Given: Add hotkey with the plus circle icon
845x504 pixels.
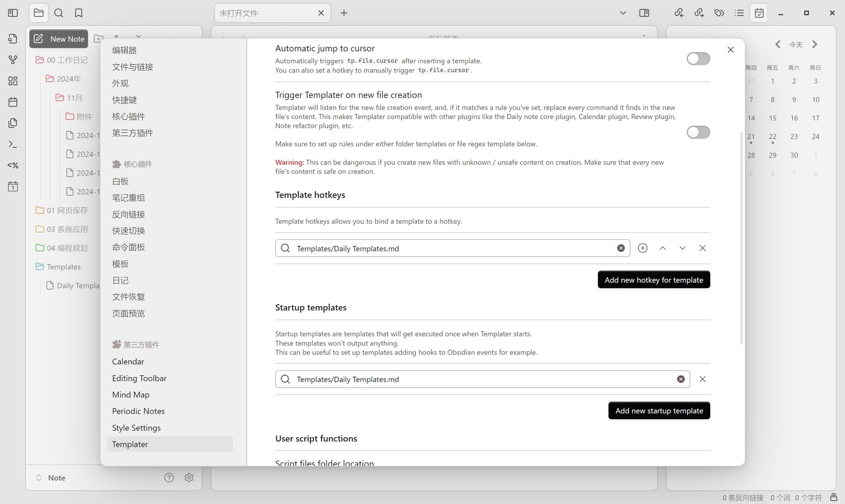Looking at the screenshot, I should pyautogui.click(x=643, y=248).
